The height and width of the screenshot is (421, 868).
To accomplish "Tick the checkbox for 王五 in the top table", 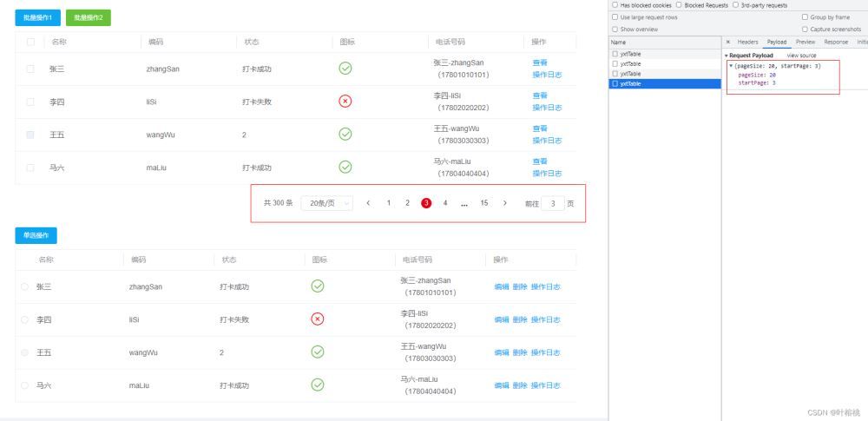I will click(x=31, y=135).
